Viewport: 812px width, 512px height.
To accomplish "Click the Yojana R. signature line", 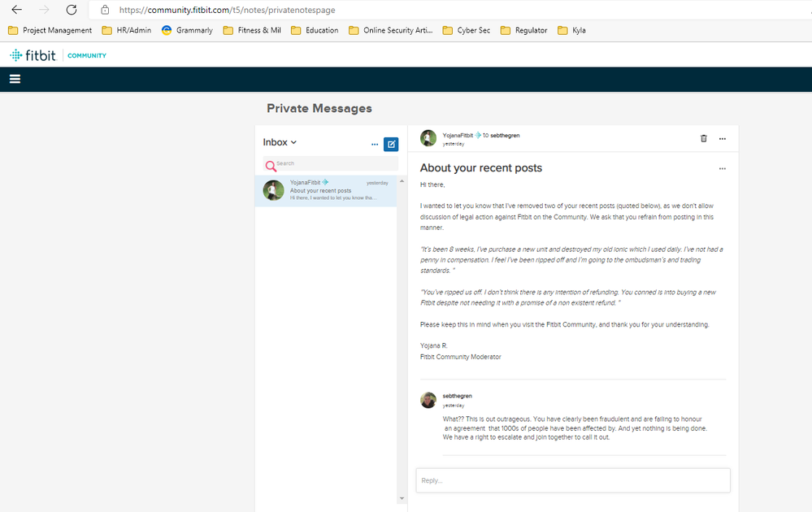I will pyautogui.click(x=433, y=345).
